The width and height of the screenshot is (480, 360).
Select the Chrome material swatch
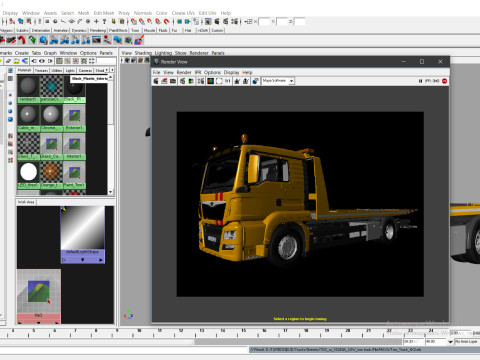51,117
